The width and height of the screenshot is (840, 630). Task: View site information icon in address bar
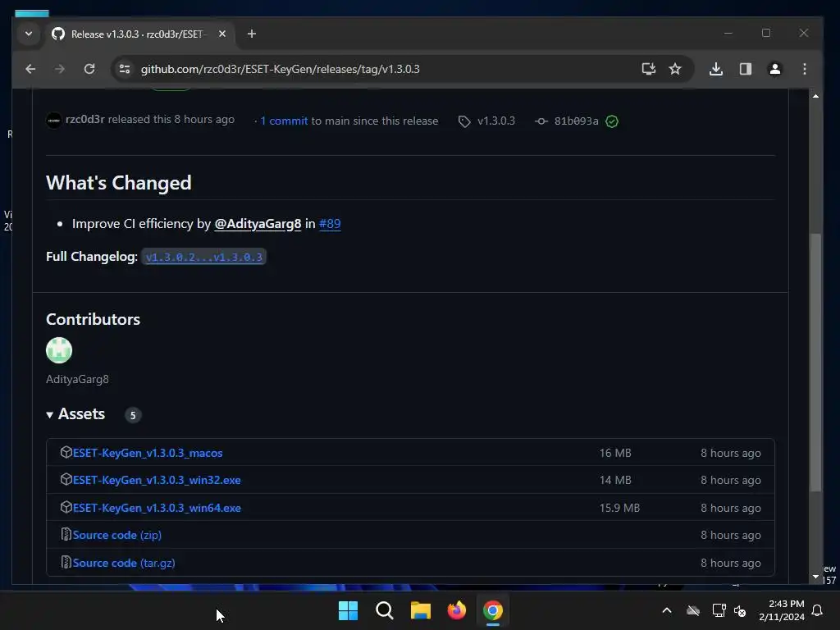(125, 69)
